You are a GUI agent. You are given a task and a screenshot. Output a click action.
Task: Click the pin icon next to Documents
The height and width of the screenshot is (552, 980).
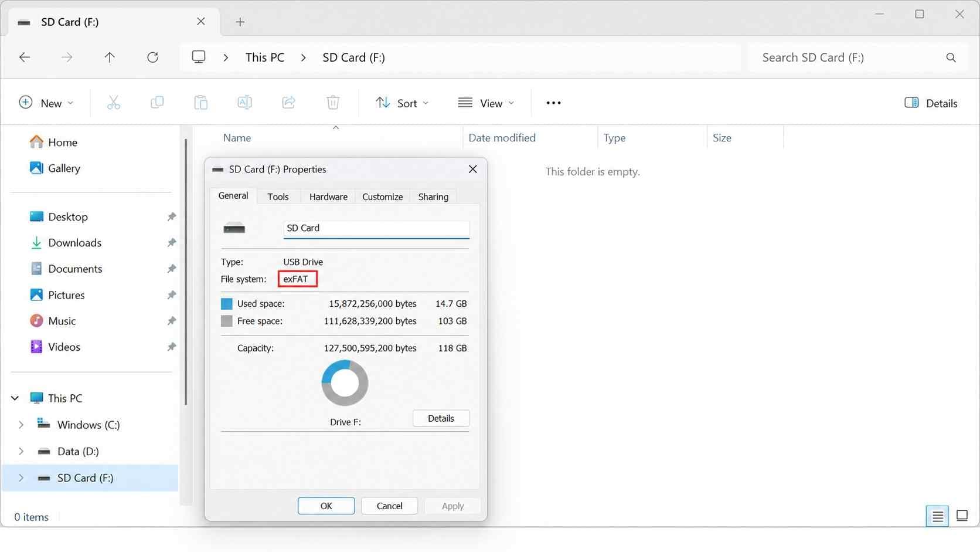pyautogui.click(x=171, y=269)
